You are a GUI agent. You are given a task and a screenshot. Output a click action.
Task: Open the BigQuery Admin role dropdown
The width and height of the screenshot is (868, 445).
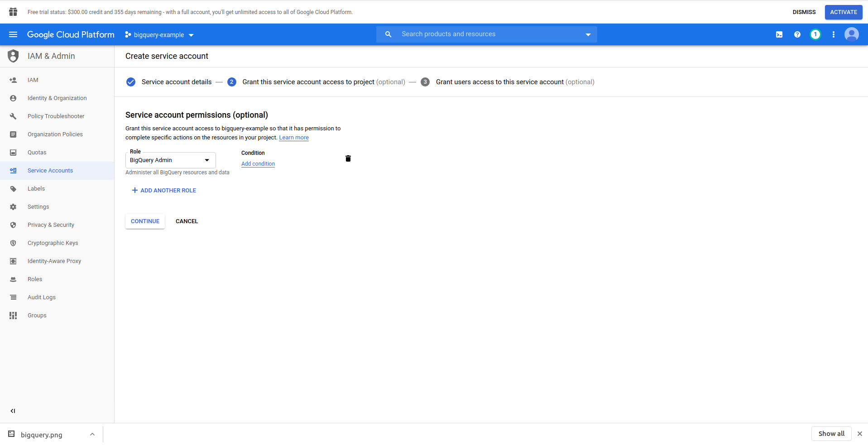171,160
